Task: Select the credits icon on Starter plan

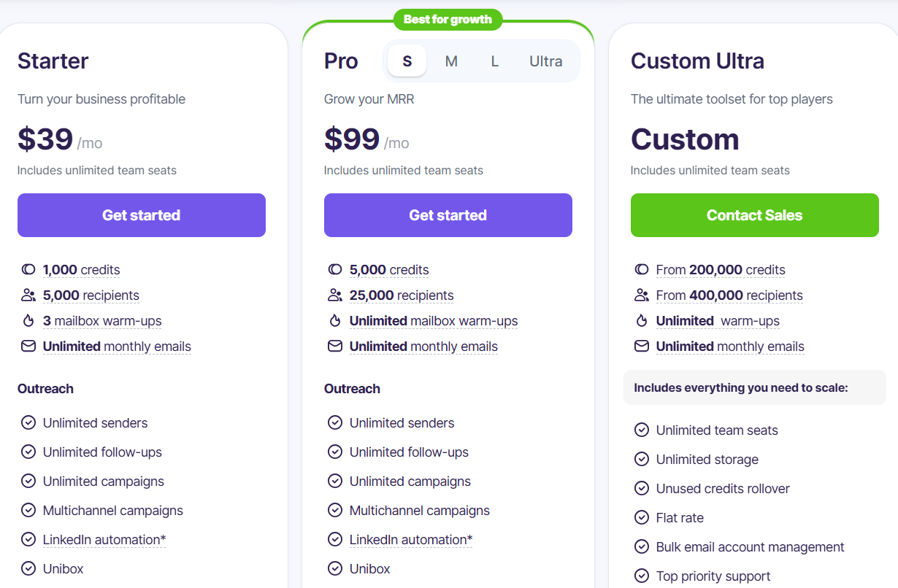Action: pyautogui.click(x=28, y=269)
